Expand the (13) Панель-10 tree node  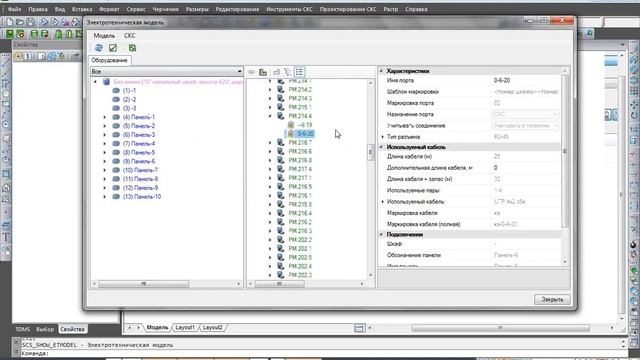104,197
